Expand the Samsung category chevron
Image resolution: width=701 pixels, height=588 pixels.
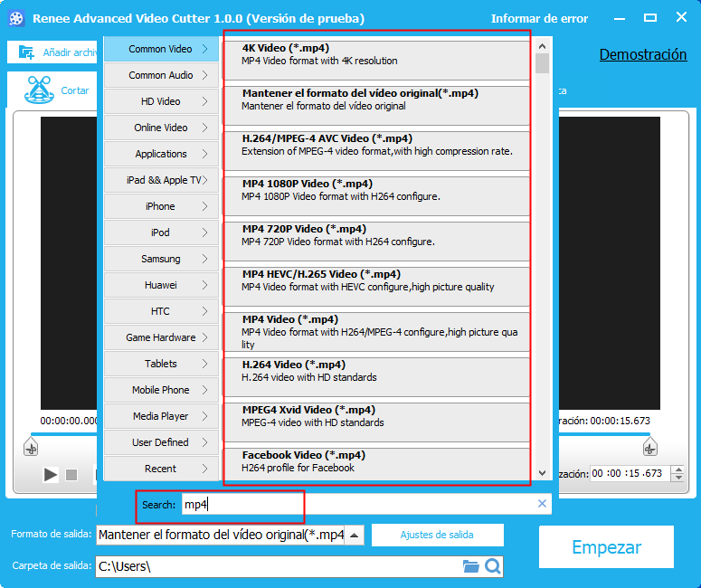(204, 259)
